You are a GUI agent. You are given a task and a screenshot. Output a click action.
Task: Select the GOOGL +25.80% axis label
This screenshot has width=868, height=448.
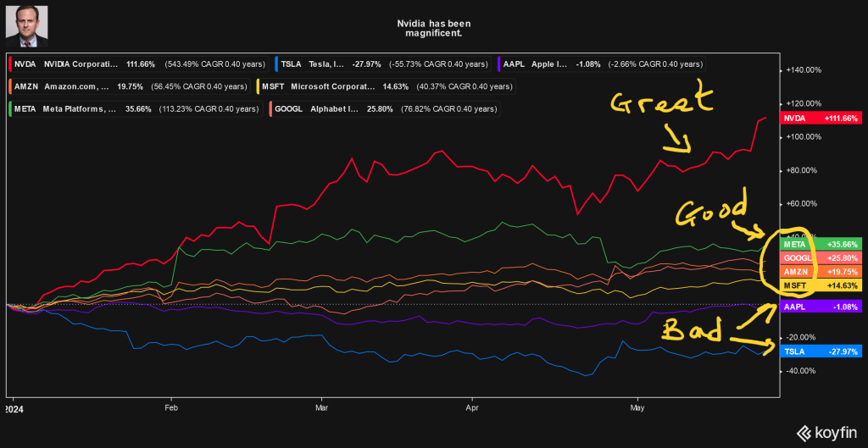(x=820, y=257)
